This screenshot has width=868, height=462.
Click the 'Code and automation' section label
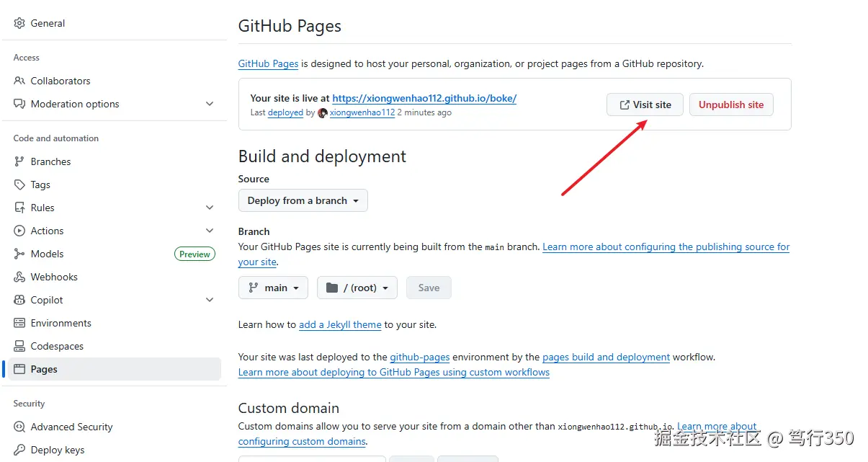pos(56,138)
